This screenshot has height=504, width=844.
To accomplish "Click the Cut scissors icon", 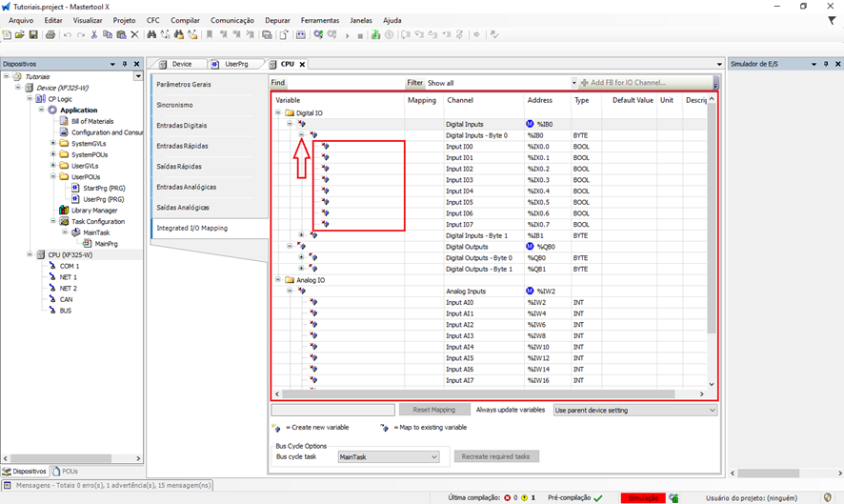I will (93, 35).
